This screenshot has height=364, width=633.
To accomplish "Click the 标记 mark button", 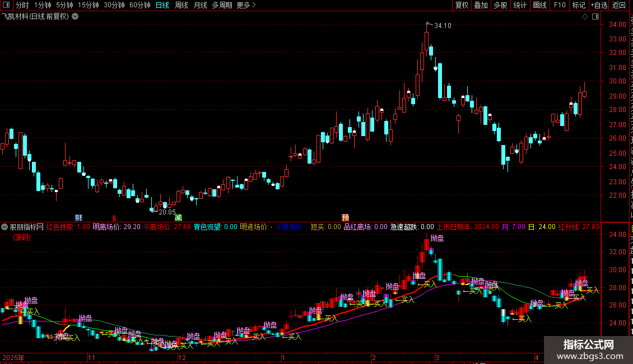I will click(x=579, y=5).
